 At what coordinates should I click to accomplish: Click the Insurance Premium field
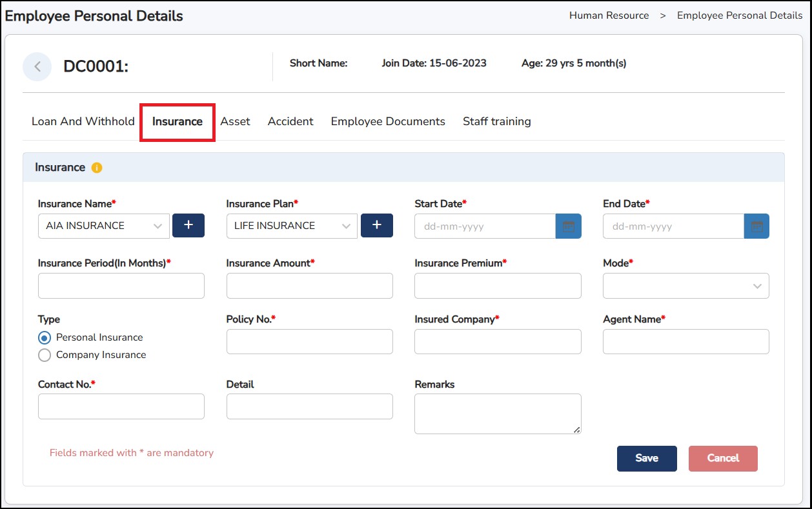[497, 286]
